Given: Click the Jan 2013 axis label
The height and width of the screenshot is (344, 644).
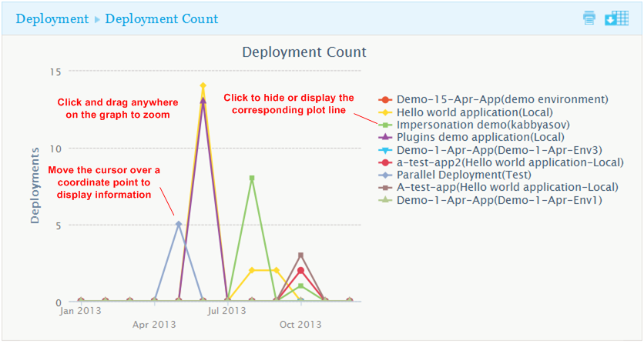Looking at the screenshot, I should click(80, 311).
